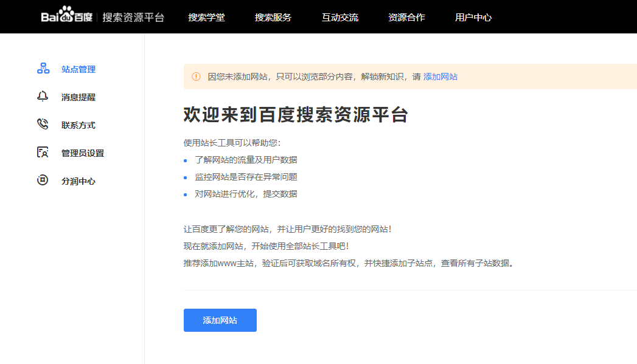Image resolution: width=637 pixels, height=364 pixels.
Task: Click the 搜索资源平台 header title
Action: click(133, 18)
